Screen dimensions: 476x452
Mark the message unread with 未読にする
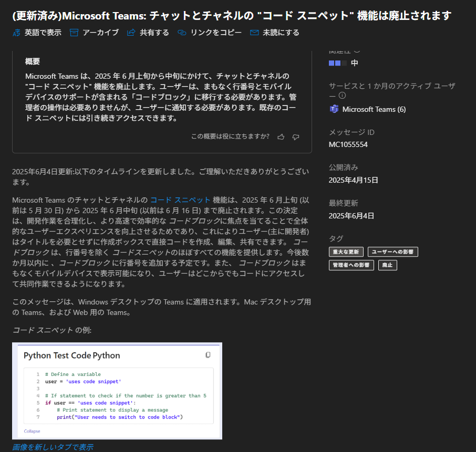[x=274, y=33]
